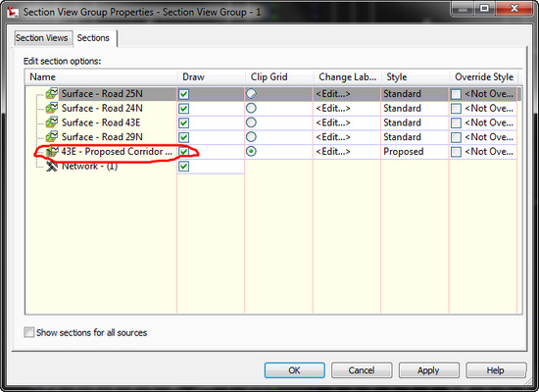Click <Not Ove... cell for Road 24N
This screenshot has width=539, height=392.
[489, 108]
